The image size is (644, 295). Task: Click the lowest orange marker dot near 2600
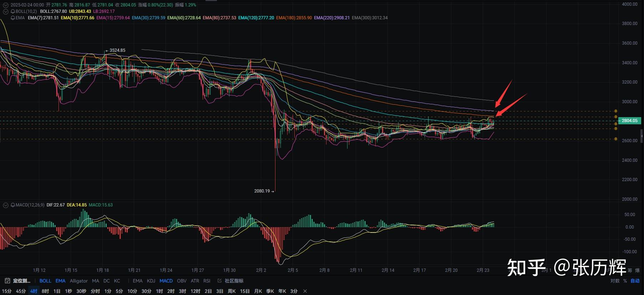pos(616,139)
